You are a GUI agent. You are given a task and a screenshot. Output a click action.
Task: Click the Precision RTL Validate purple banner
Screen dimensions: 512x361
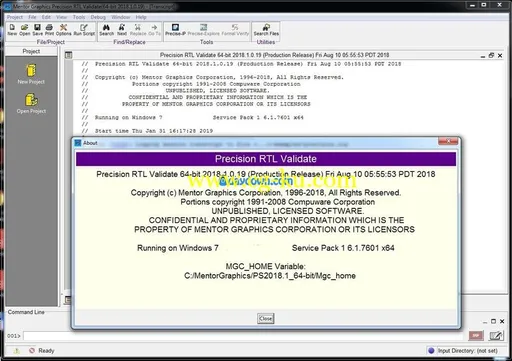click(x=266, y=159)
